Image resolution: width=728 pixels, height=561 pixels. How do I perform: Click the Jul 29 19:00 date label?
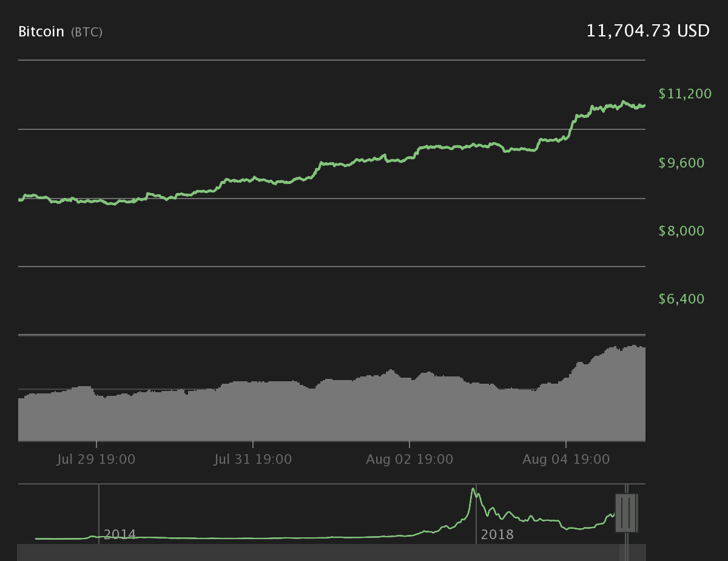[96, 459]
